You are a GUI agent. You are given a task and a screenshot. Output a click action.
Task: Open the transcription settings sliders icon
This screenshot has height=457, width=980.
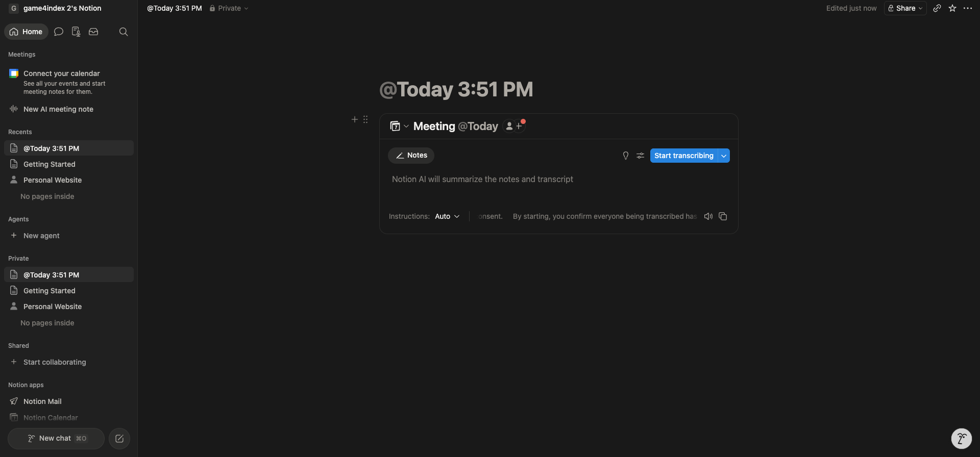click(640, 156)
